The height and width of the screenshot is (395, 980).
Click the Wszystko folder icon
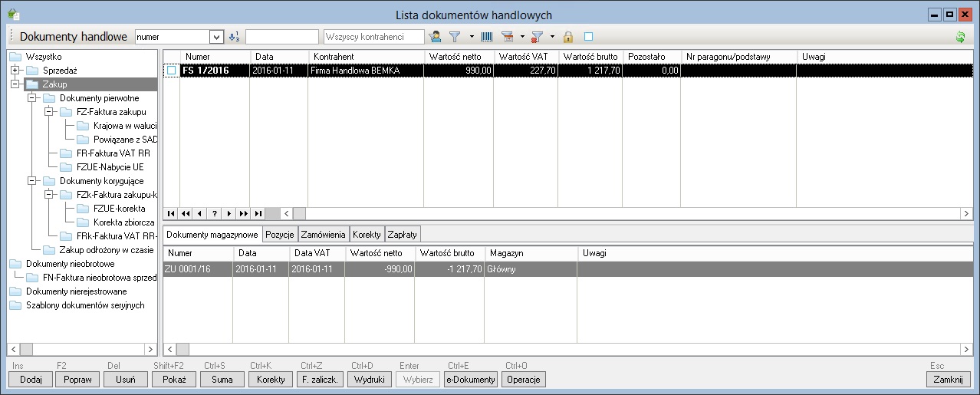[x=15, y=57]
